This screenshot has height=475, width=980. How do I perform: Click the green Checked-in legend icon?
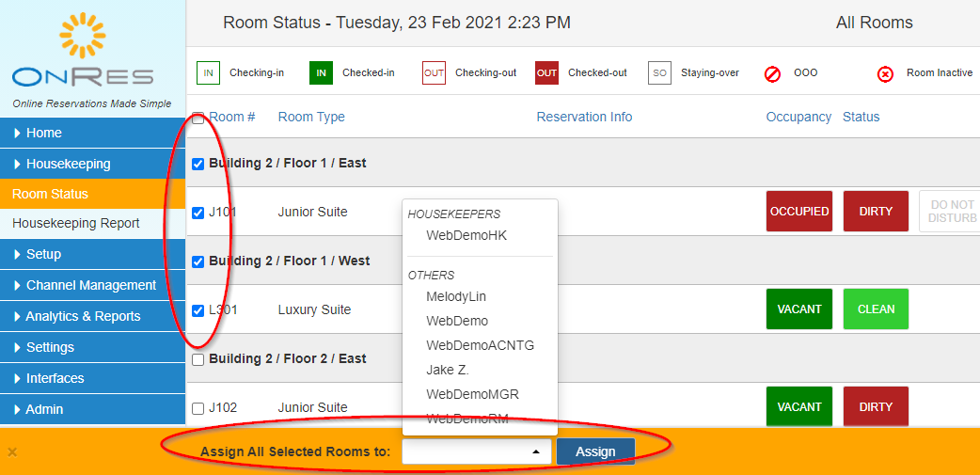tap(321, 73)
